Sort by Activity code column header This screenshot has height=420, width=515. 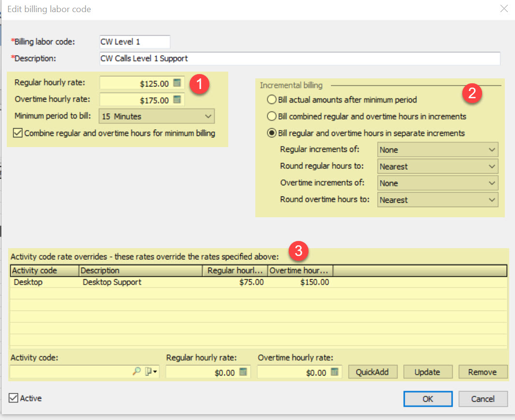(44, 270)
